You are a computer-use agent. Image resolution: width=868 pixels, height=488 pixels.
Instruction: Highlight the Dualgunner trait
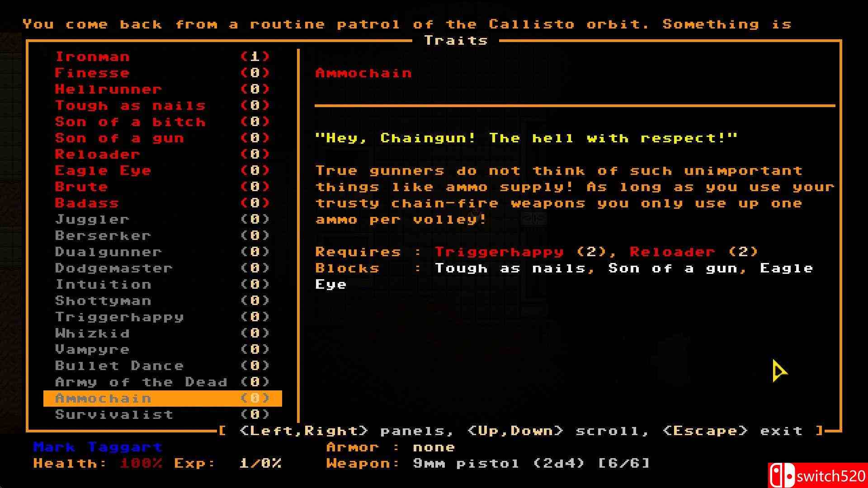tap(108, 252)
